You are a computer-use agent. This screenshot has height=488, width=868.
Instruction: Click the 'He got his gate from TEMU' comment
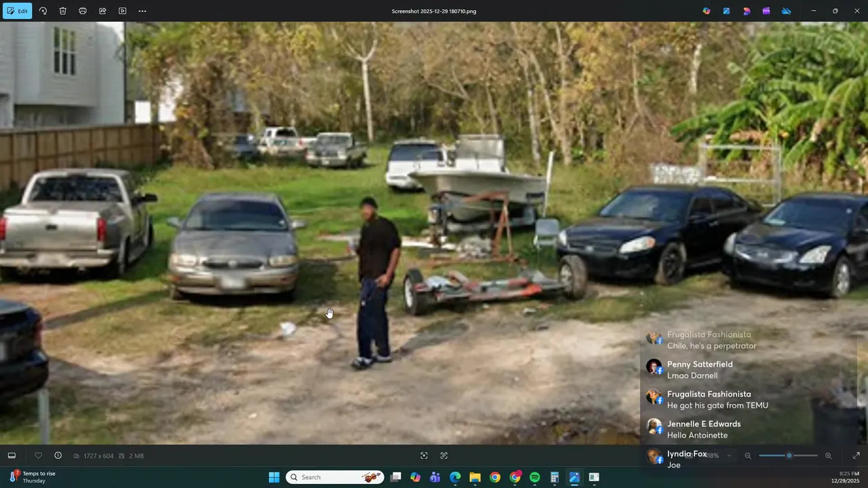pyautogui.click(x=717, y=405)
